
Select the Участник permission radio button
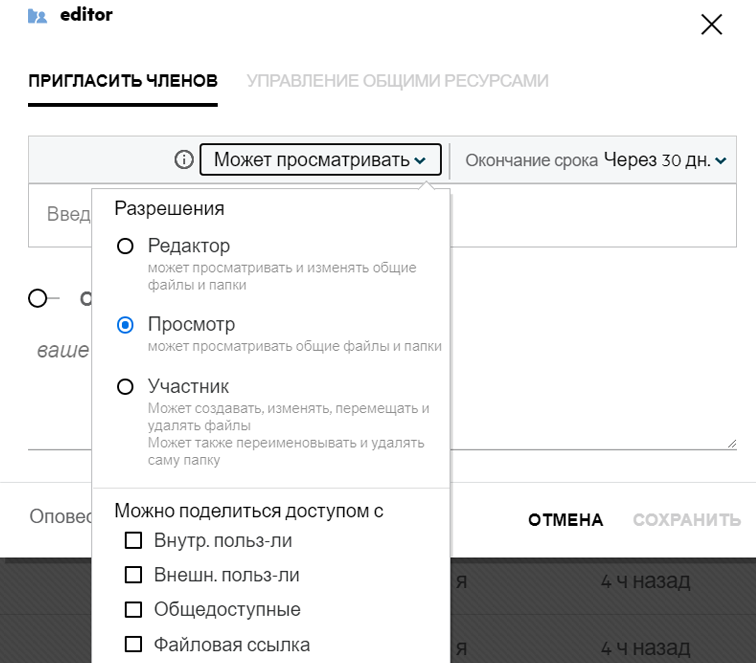tap(126, 387)
